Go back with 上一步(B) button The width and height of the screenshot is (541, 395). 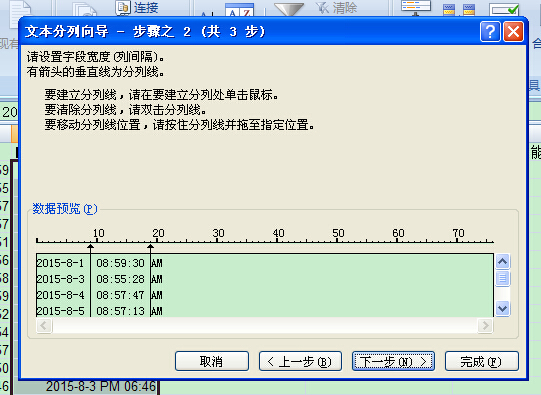pos(300,361)
